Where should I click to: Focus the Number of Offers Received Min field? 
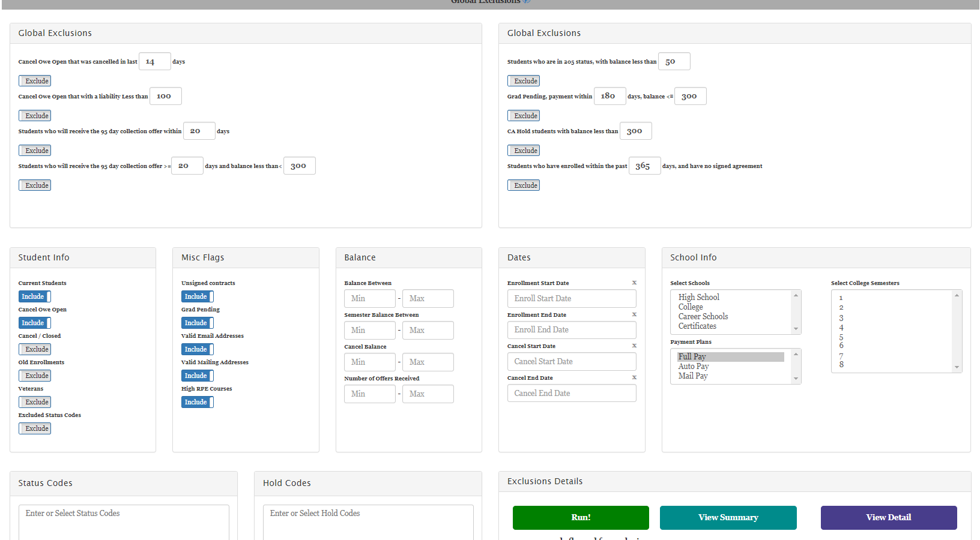point(370,394)
